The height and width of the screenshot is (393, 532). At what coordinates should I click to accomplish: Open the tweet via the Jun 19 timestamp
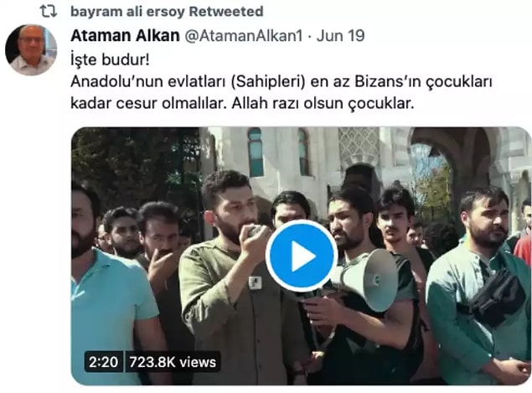coord(341,36)
